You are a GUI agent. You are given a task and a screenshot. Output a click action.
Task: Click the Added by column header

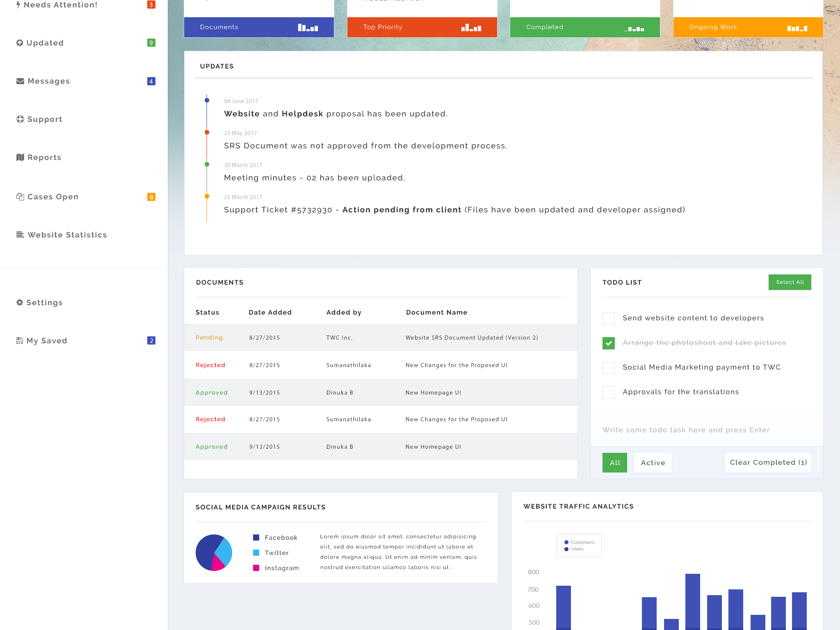click(x=344, y=313)
